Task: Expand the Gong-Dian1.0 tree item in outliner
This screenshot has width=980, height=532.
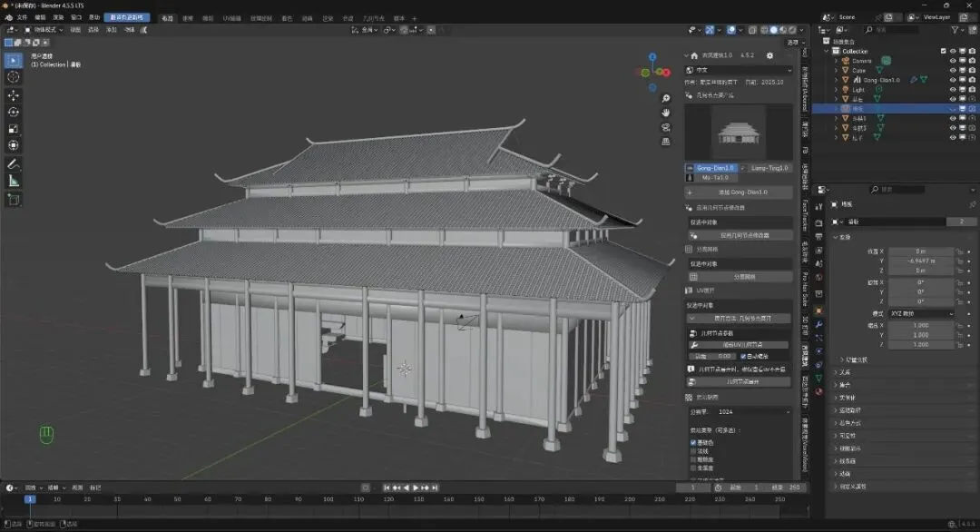Action: (836, 80)
